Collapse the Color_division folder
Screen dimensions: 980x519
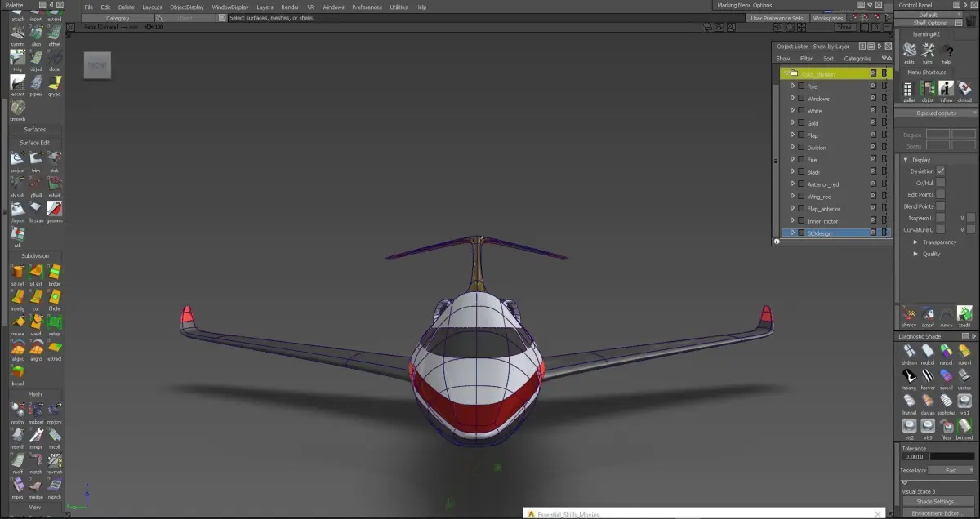click(x=785, y=73)
